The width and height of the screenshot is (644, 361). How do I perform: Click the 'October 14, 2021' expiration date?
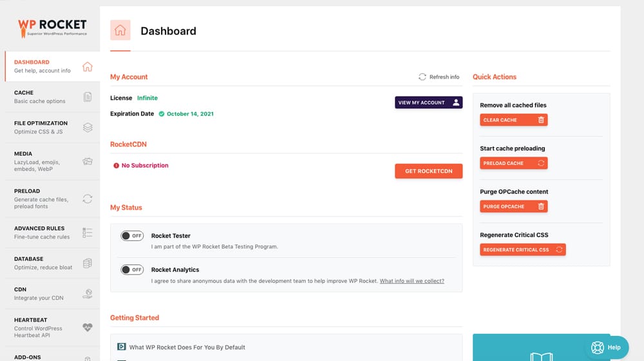[x=190, y=114]
